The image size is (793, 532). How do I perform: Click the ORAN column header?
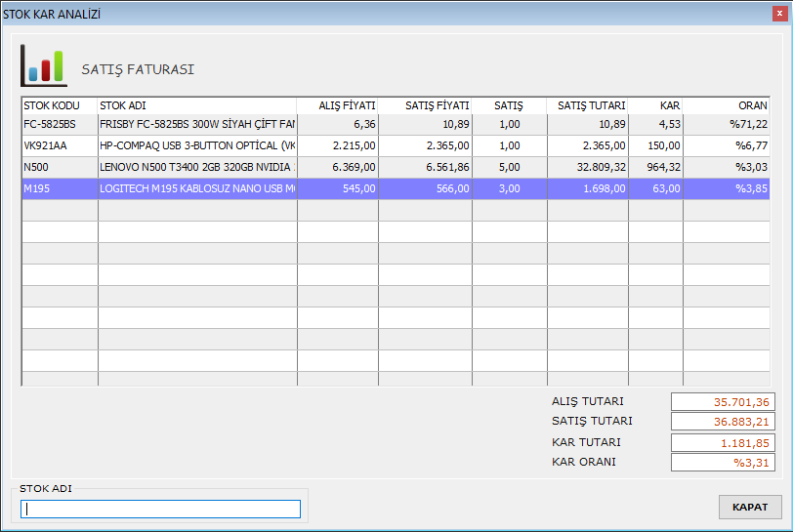(727, 105)
